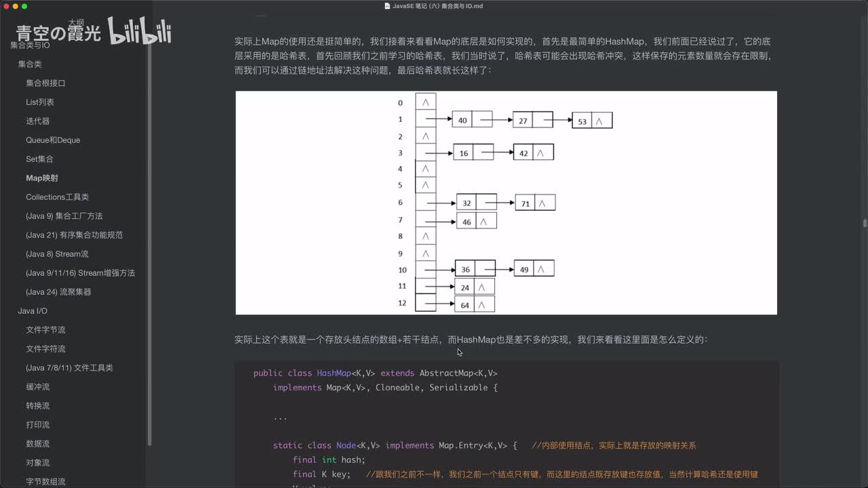Viewport: 868px width, 488px height.
Task: Open the Java I/O outline section
Action: pos(33,310)
